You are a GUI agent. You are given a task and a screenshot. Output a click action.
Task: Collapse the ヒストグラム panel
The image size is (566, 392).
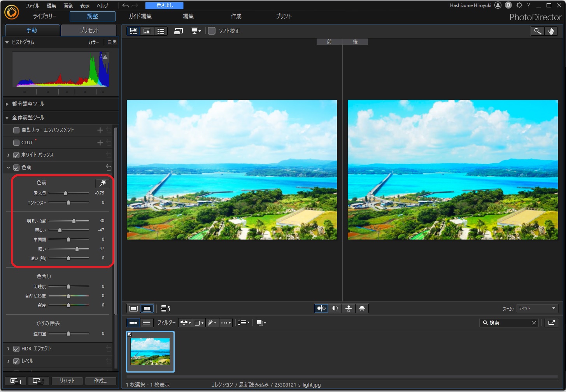pos(7,42)
